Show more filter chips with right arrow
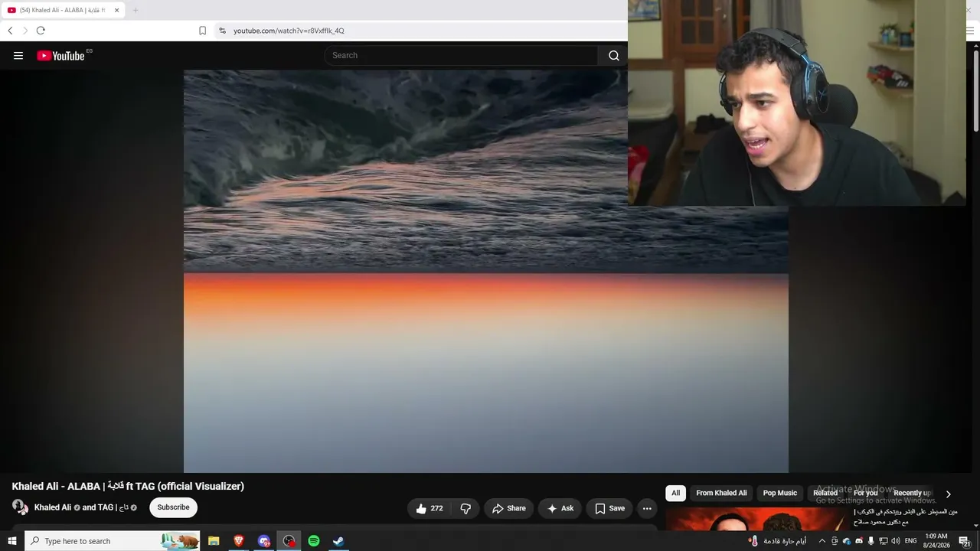Image resolution: width=980 pixels, height=551 pixels. (948, 494)
